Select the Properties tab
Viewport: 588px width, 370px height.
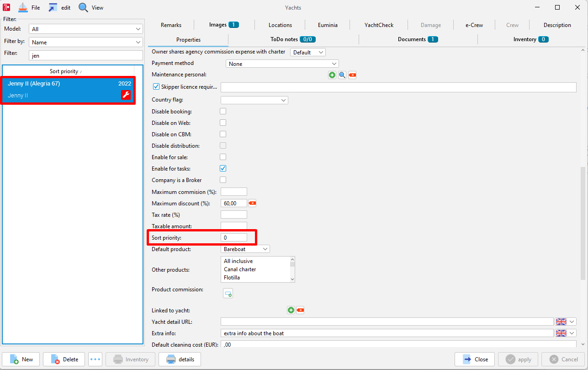tap(189, 40)
